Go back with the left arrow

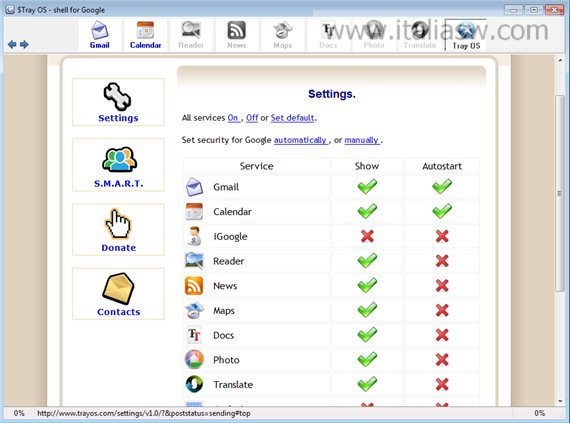(12, 44)
